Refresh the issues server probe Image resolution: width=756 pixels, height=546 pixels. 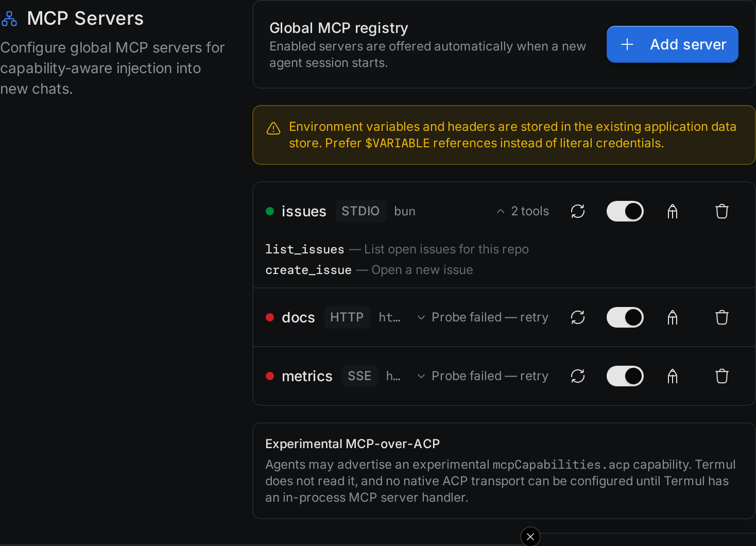click(x=578, y=211)
